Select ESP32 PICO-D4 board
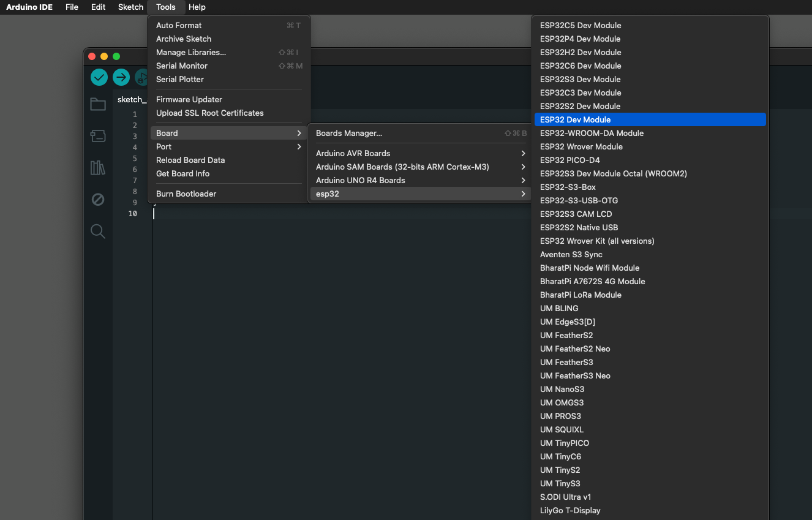812x520 pixels. (x=650, y=160)
